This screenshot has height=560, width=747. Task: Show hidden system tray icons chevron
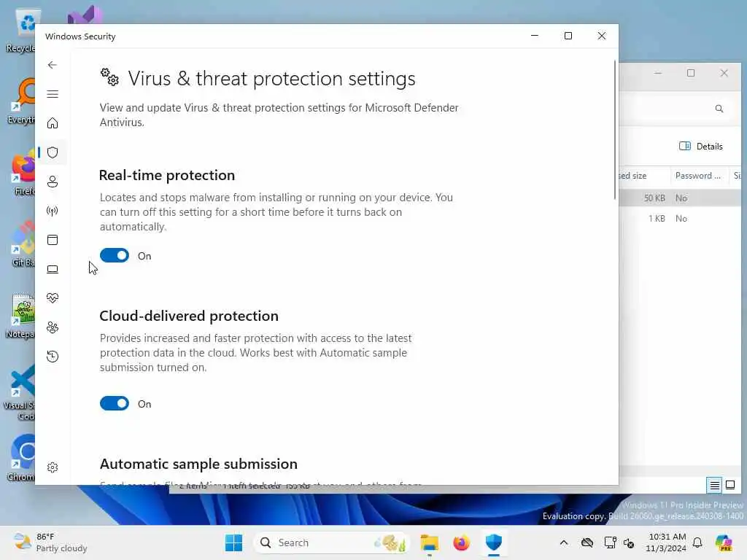(x=564, y=542)
